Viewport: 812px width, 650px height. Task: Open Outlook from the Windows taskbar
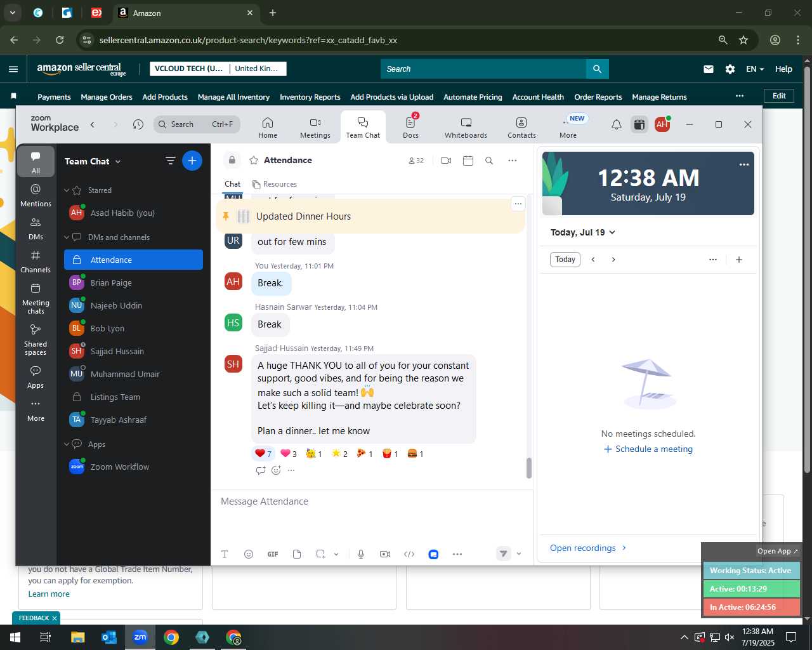click(109, 637)
